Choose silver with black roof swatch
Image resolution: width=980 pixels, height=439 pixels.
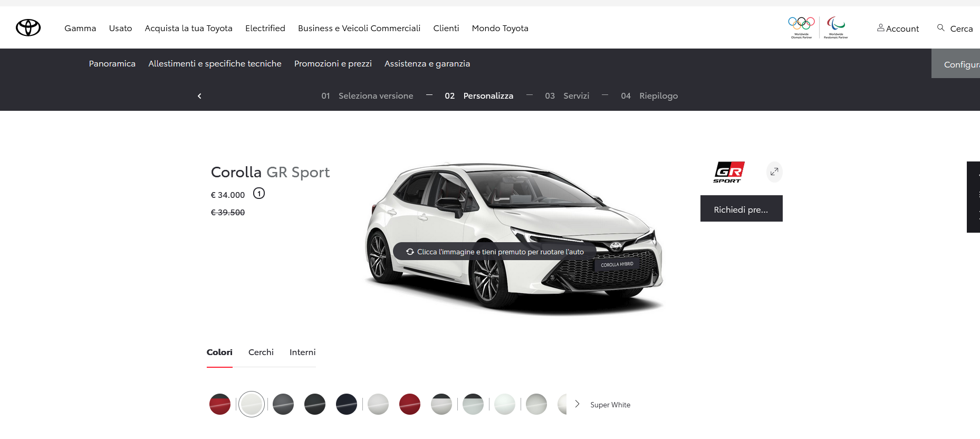[441, 404]
